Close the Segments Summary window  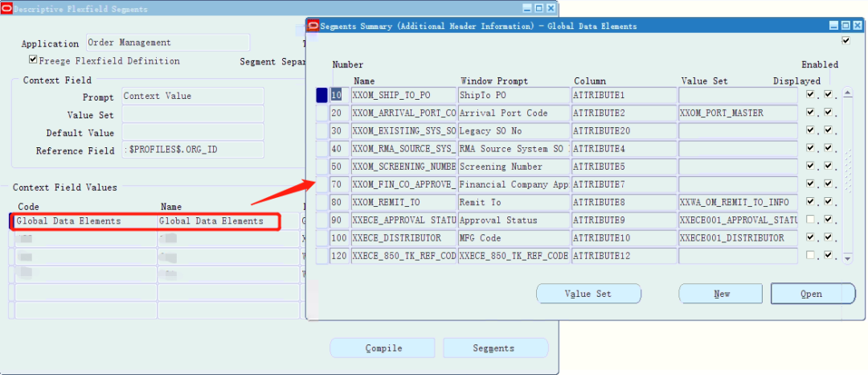pos(857,26)
